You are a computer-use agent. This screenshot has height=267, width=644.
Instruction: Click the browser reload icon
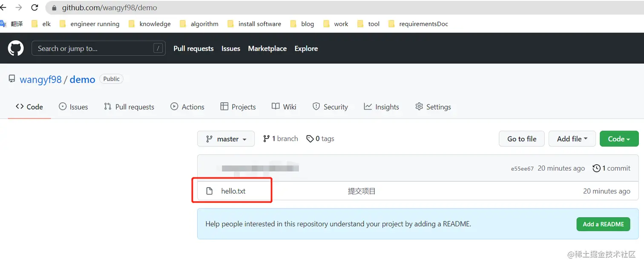tap(35, 7)
